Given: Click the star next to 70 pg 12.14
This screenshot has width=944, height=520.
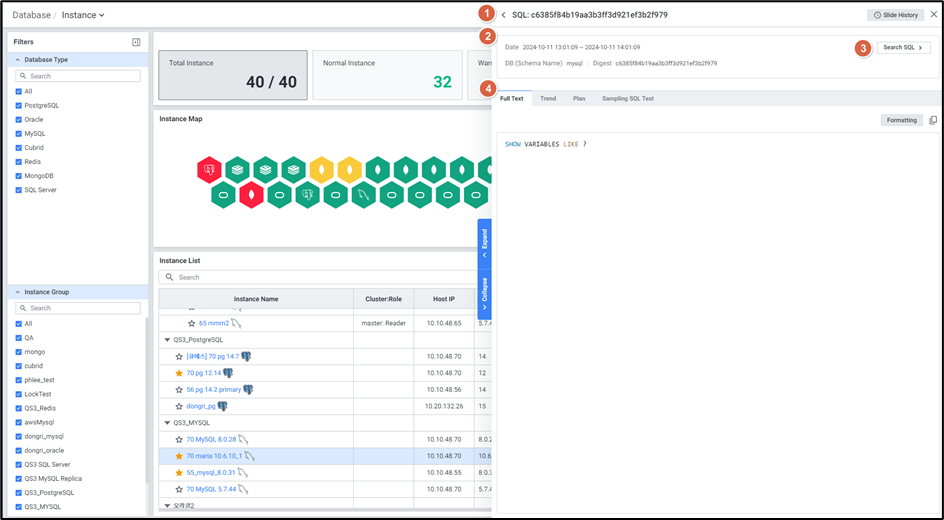Looking at the screenshot, I should (179, 373).
